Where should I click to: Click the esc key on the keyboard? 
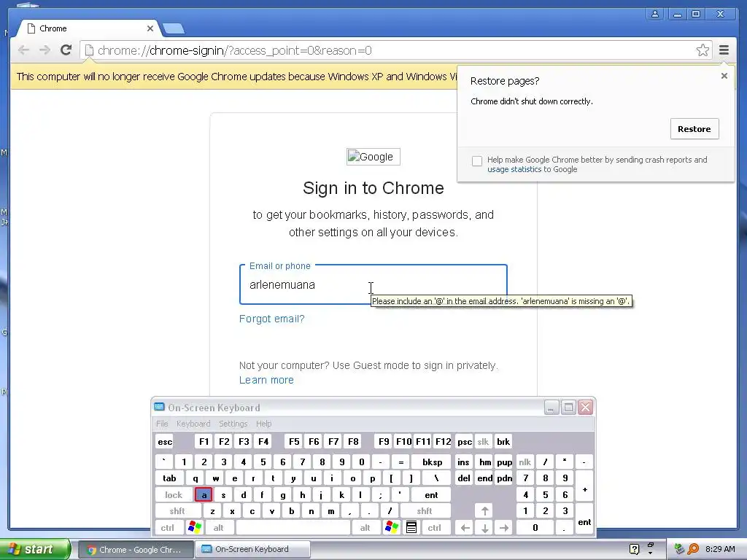coord(165,442)
